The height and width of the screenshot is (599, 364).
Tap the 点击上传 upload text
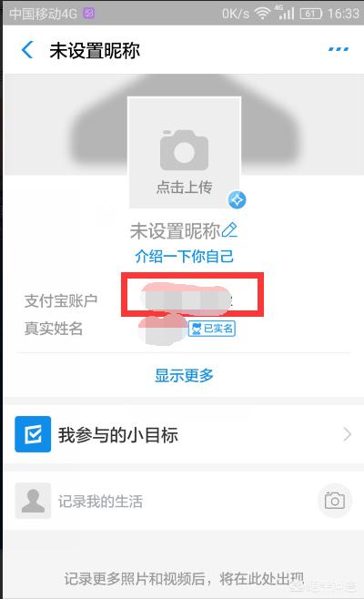(x=184, y=188)
